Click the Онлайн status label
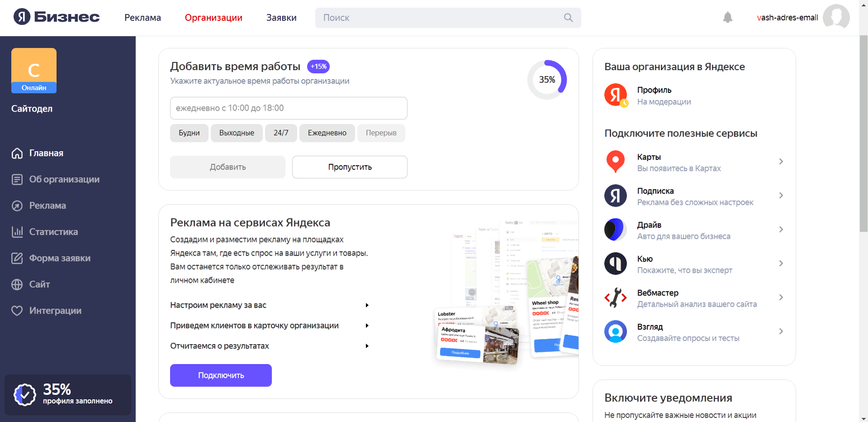This screenshot has width=868, height=422. pos(34,88)
